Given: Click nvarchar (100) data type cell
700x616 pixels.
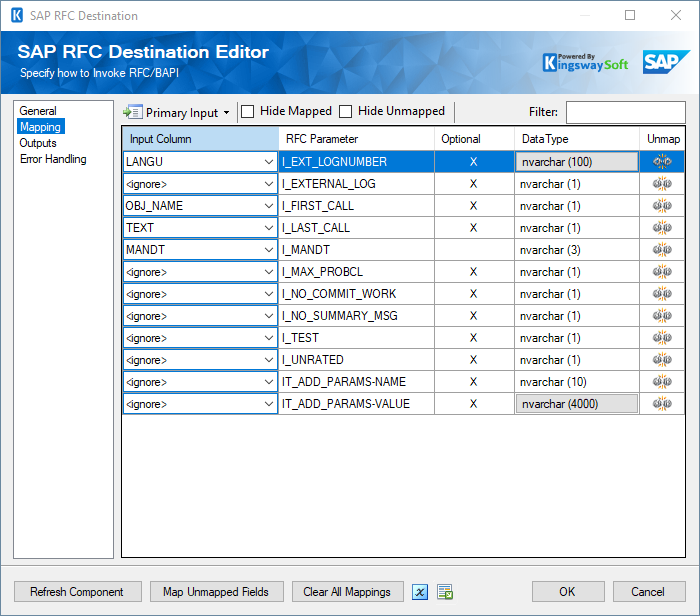Looking at the screenshot, I should tap(576, 162).
